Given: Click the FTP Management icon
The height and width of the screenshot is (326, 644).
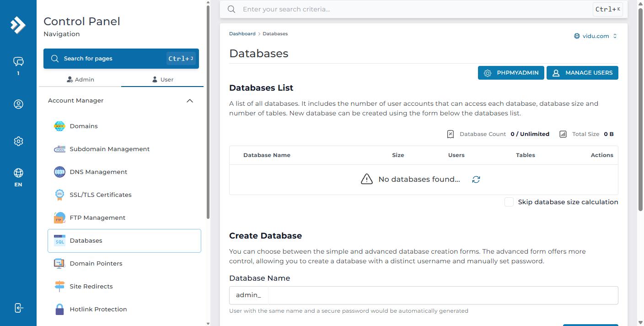Looking at the screenshot, I should 59,217.
